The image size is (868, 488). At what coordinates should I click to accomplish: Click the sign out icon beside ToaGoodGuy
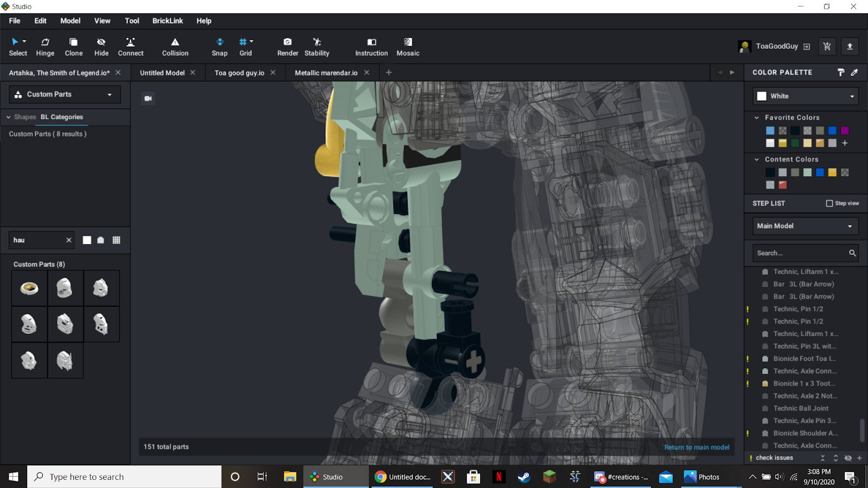tap(807, 47)
